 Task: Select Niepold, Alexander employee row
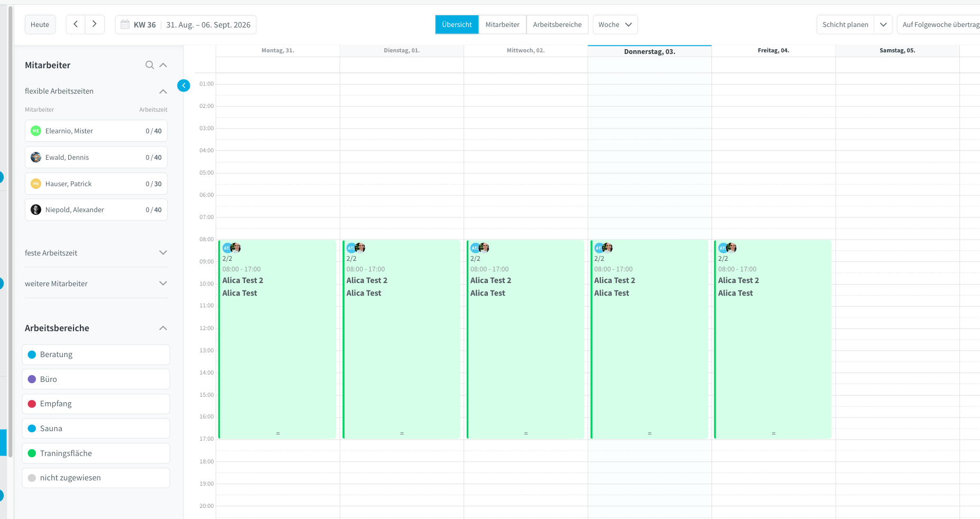(x=96, y=210)
